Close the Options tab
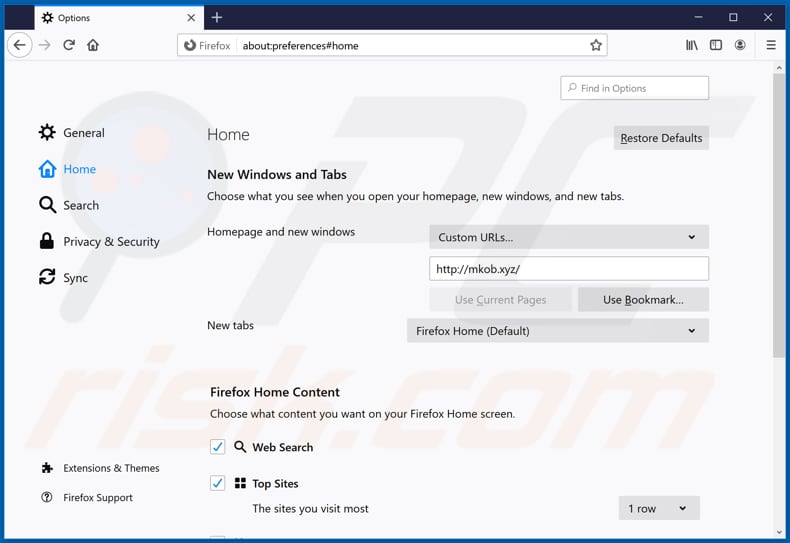The height and width of the screenshot is (543, 790). pyautogui.click(x=191, y=18)
